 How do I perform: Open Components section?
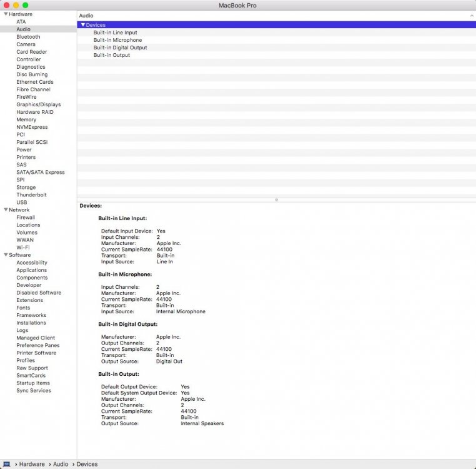(x=32, y=278)
